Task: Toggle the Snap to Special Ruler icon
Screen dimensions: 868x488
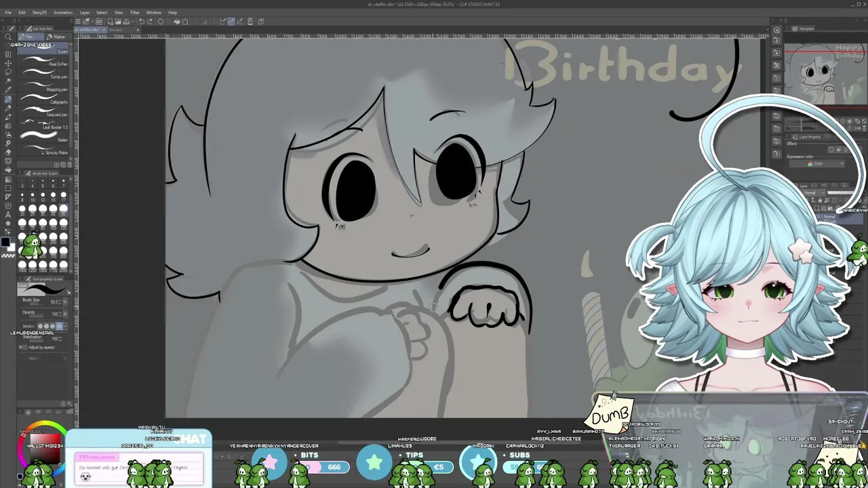Action: coord(231,22)
